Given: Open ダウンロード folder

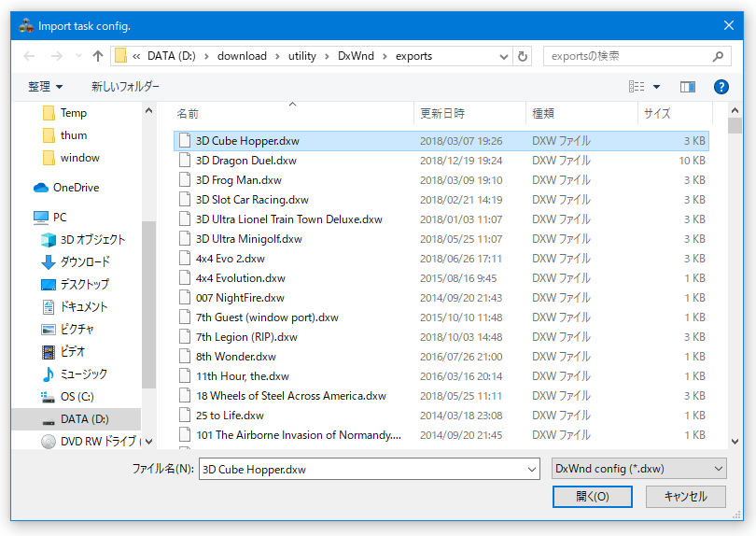Looking at the screenshot, I should point(85,262).
